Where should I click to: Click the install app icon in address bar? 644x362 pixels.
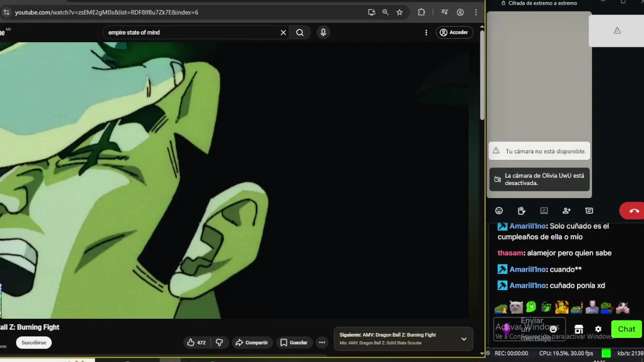point(371,12)
